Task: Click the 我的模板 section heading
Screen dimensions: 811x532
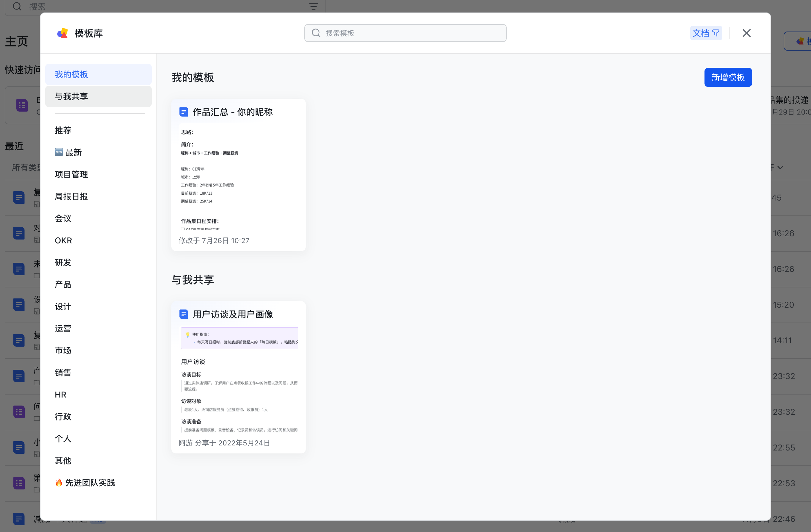Action: [x=192, y=77]
